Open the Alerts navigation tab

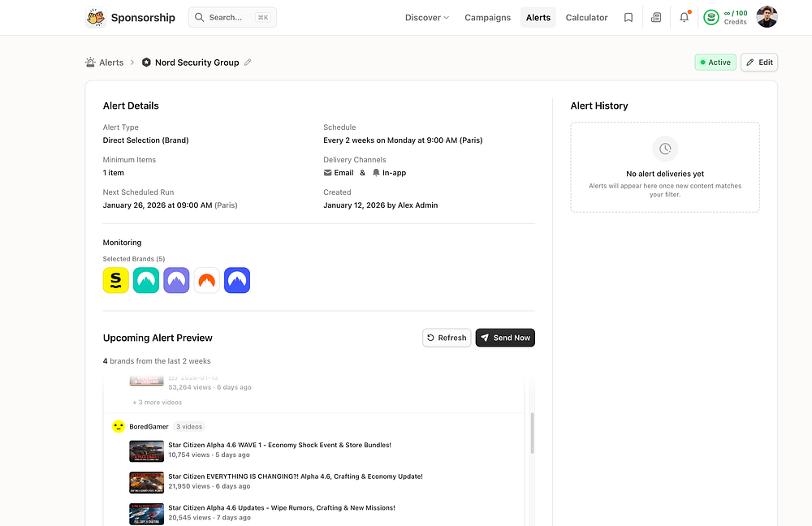pyautogui.click(x=538, y=18)
